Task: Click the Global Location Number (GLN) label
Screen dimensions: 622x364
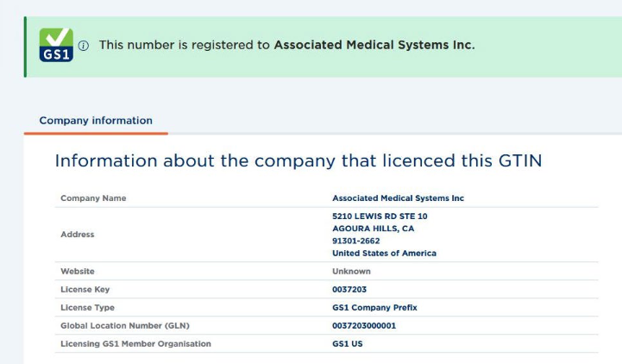Action: pyautogui.click(x=125, y=325)
